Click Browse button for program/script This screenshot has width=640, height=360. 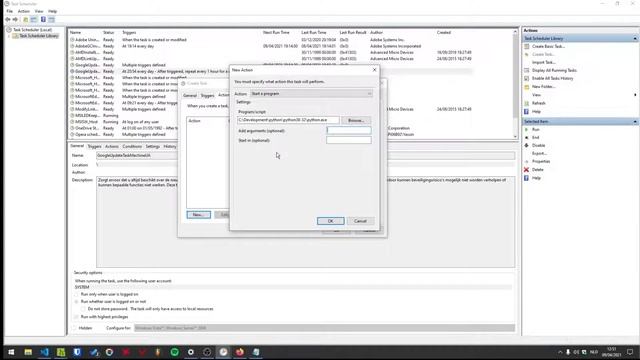point(356,120)
